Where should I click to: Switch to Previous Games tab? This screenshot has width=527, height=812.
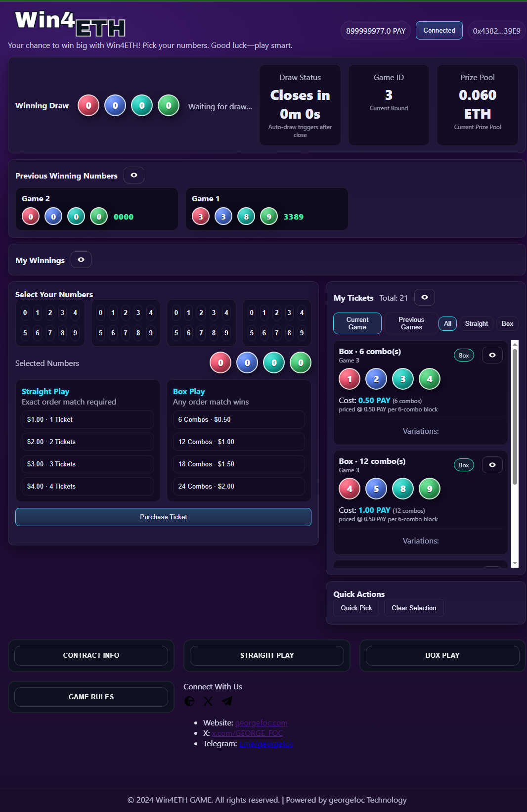click(x=411, y=323)
